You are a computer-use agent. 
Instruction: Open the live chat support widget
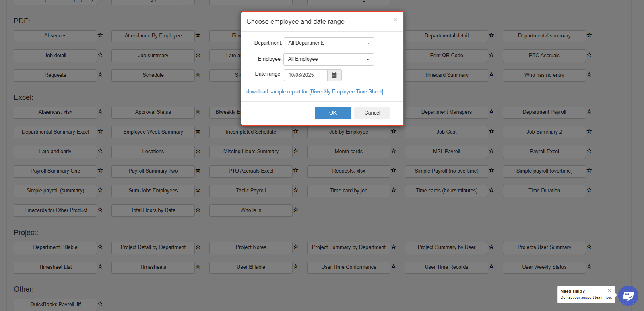pyautogui.click(x=628, y=296)
